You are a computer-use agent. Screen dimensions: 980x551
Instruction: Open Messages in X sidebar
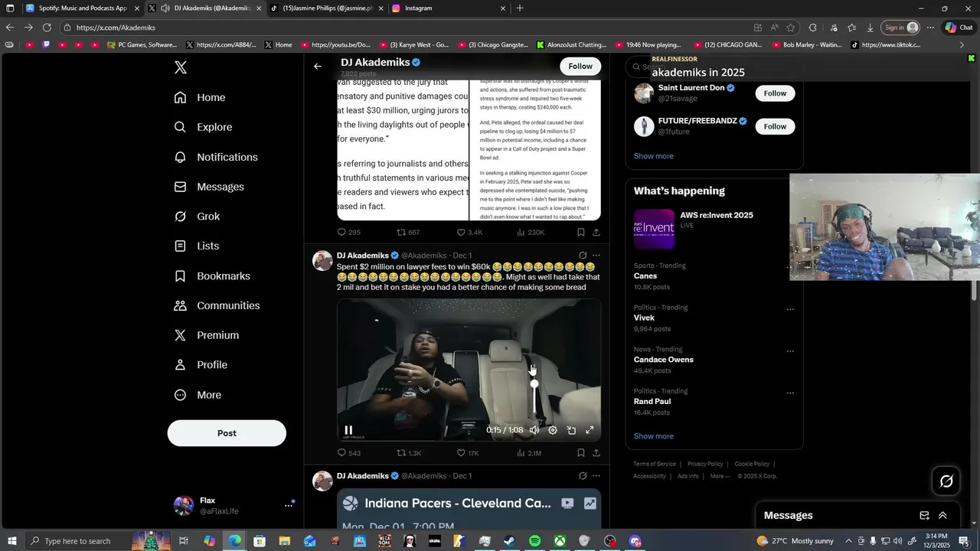209,187
